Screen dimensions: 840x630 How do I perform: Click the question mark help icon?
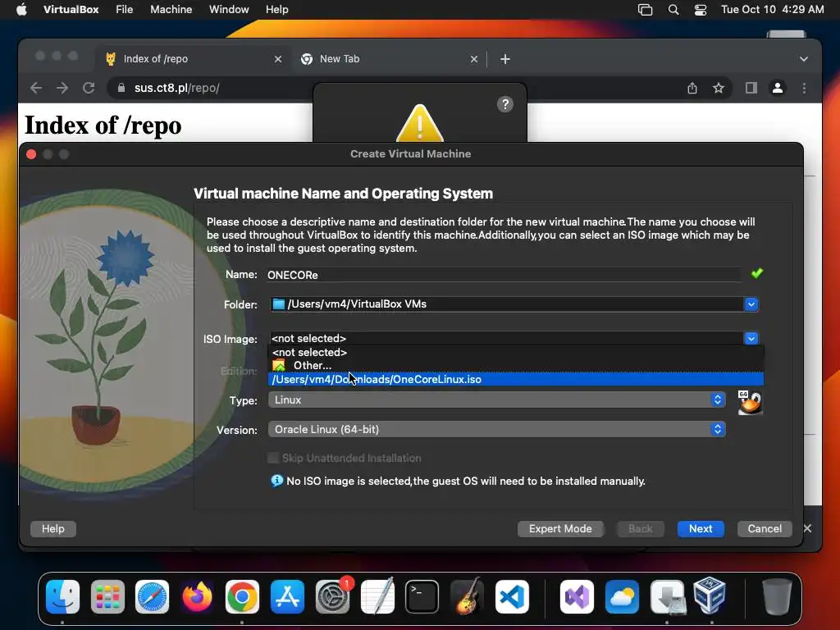tap(504, 104)
